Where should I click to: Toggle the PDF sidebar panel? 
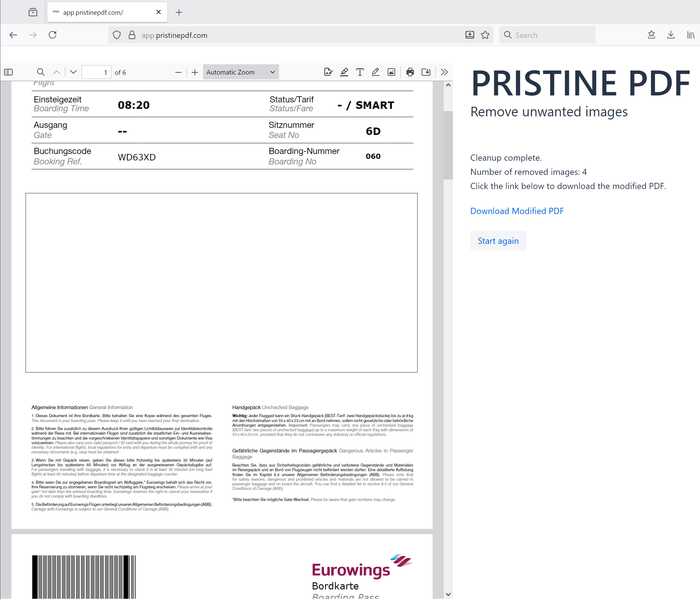point(8,72)
